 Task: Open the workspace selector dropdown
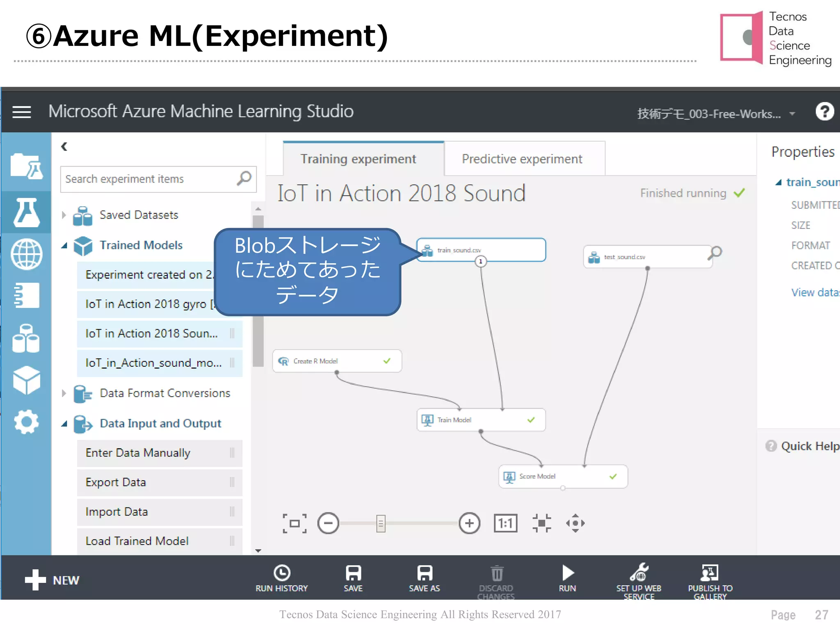716,114
